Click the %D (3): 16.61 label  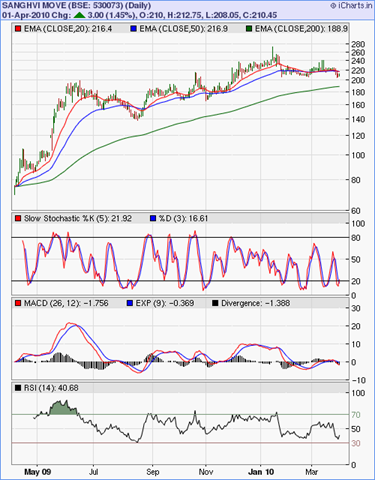183,219
